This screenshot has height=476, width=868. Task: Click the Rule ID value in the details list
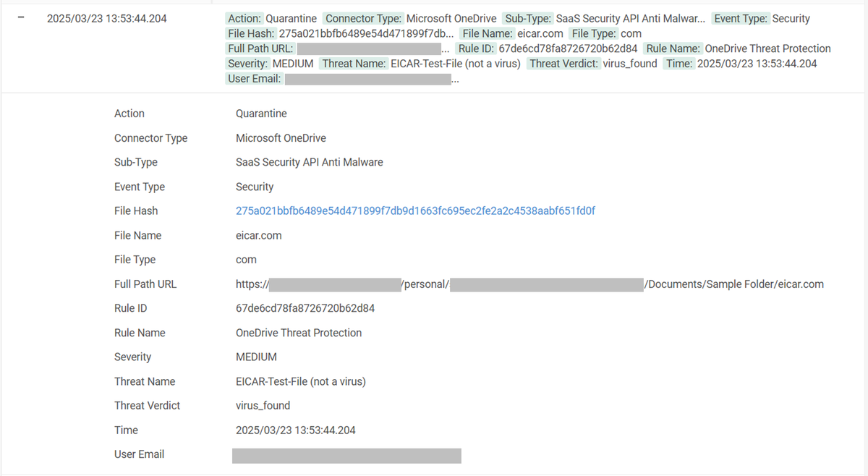click(x=305, y=309)
